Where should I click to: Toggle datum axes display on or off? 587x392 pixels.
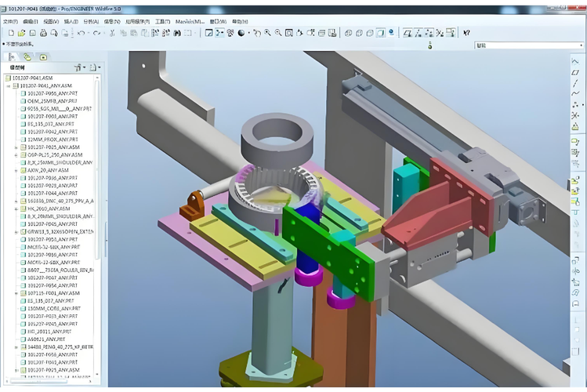coord(419,33)
